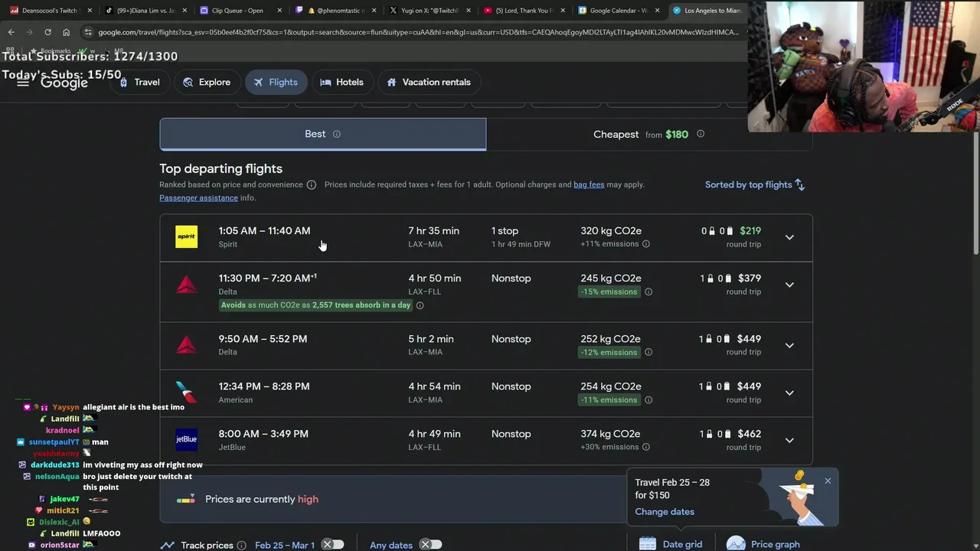Click the browser address bar URL
This screenshot has height=551, width=980.
(x=418, y=32)
